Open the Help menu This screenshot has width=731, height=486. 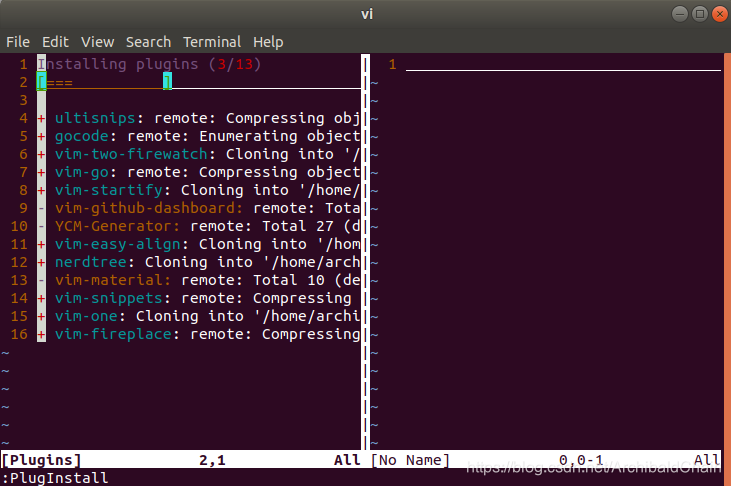(x=268, y=42)
